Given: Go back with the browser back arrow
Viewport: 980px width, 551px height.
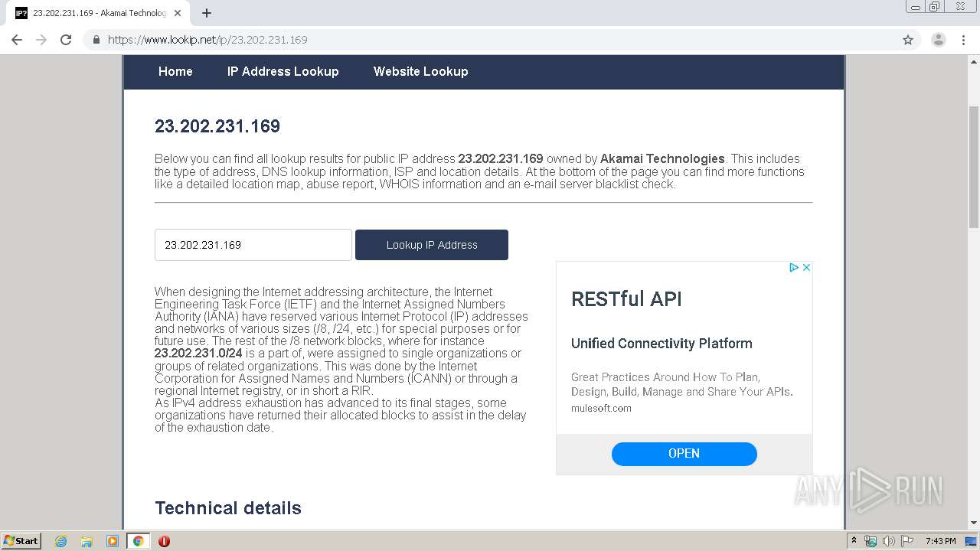Looking at the screenshot, I should [17, 40].
